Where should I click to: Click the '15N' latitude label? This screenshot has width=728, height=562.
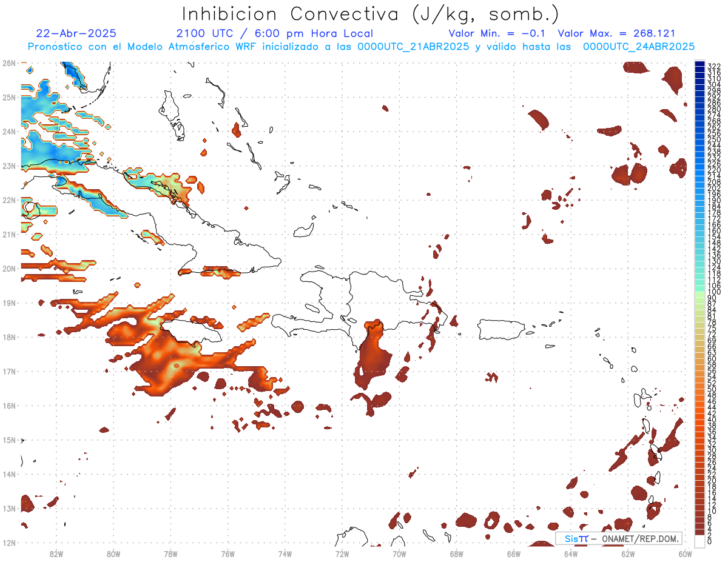(8, 440)
